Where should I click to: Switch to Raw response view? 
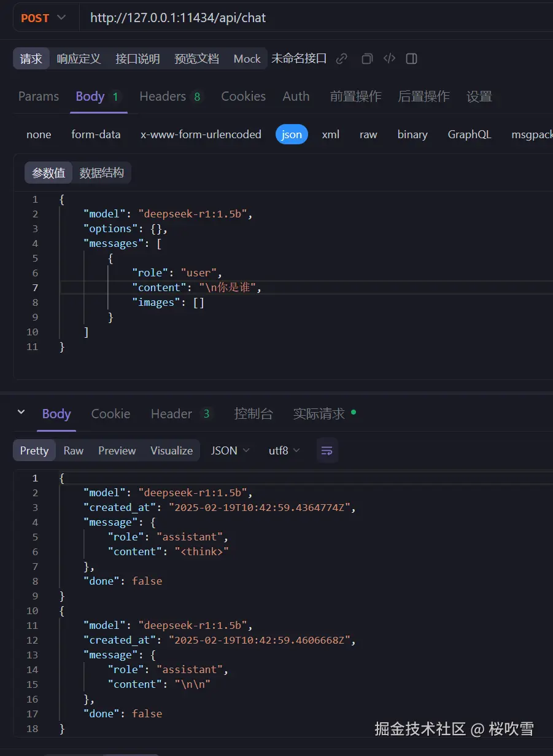(74, 450)
